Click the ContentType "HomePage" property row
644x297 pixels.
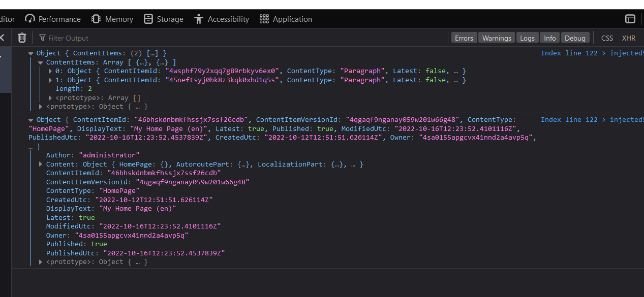coord(93,191)
